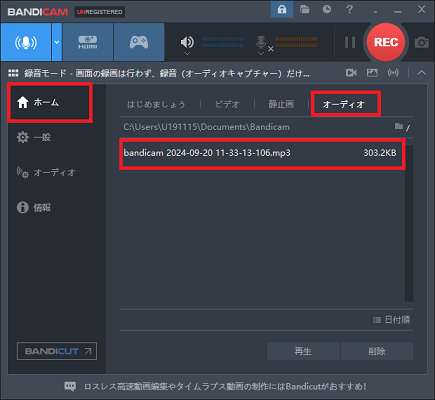Click the UNREGISTERED badge
The height and width of the screenshot is (400, 435).
click(x=99, y=12)
